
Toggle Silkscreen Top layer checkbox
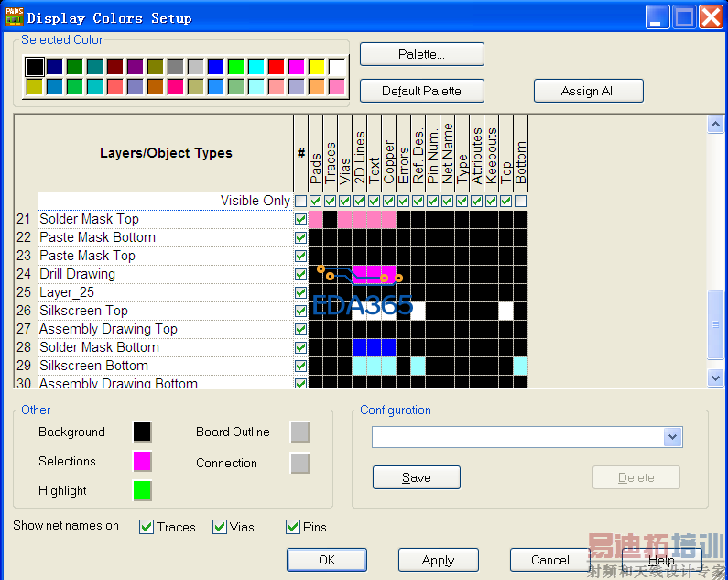tap(301, 311)
